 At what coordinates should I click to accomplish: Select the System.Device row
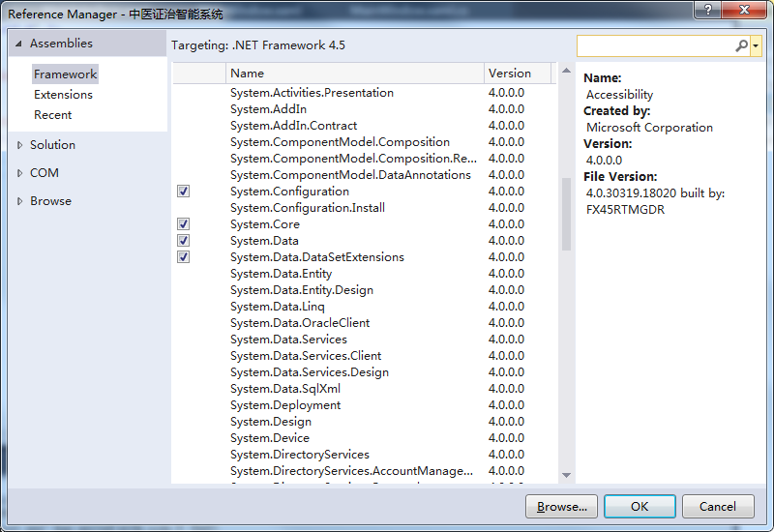pyautogui.click(x=365, y=438)
